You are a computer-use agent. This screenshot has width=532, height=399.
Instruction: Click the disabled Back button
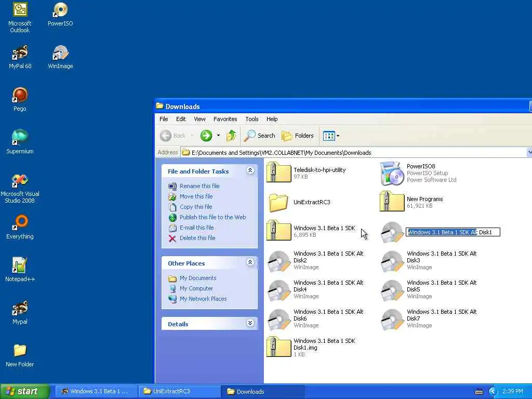(173, 136)
